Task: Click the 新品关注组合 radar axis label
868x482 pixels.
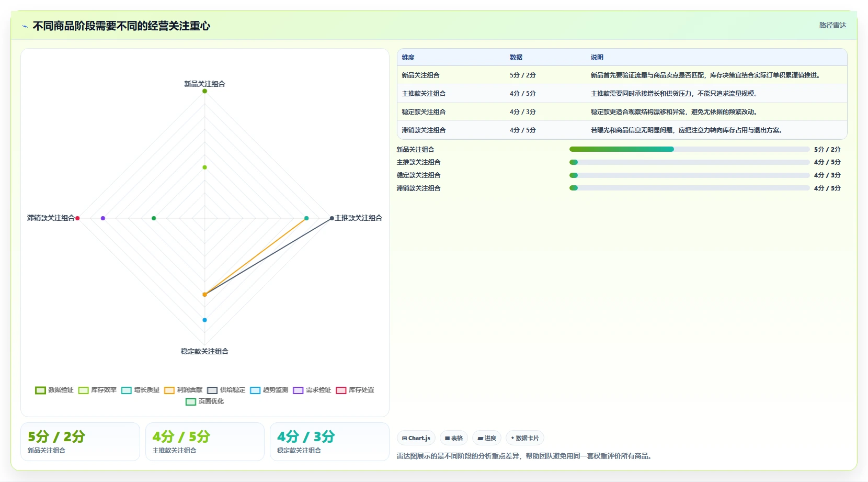Action: click(x=204, y=84)
